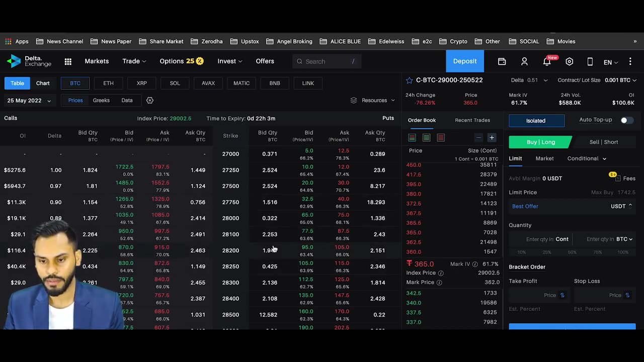Switch to the Market order tab
Image resolution: width=644 pixels, height=362 pixels.
click(544, 158)
